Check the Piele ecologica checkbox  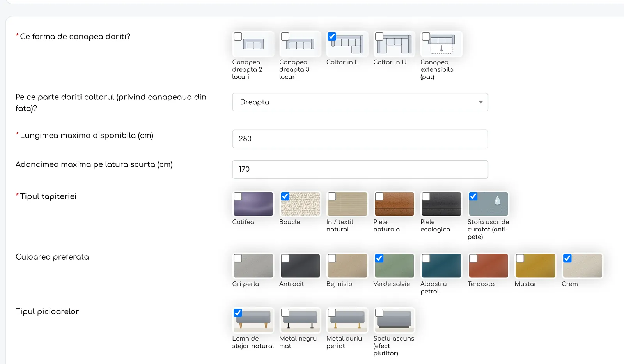pyautogui.click(x=426, y=196)
